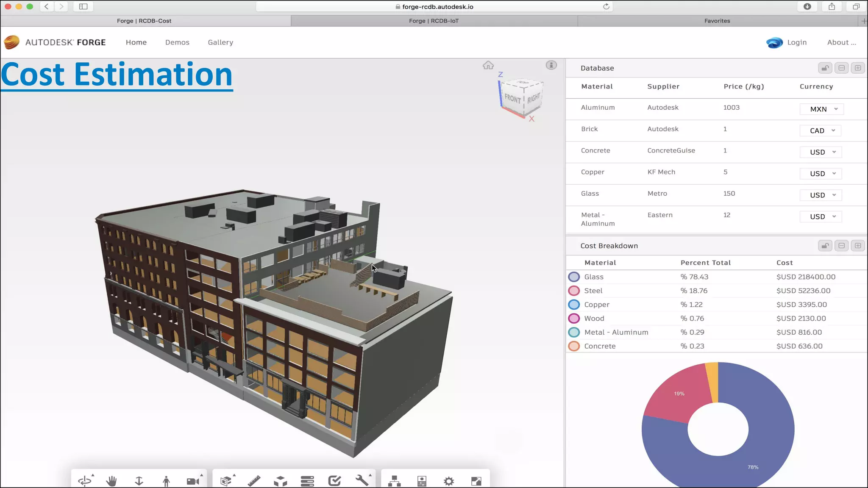Click RIGHT face of view cube
This screenshot has height=488, width=868.
(x=534, y=97)
